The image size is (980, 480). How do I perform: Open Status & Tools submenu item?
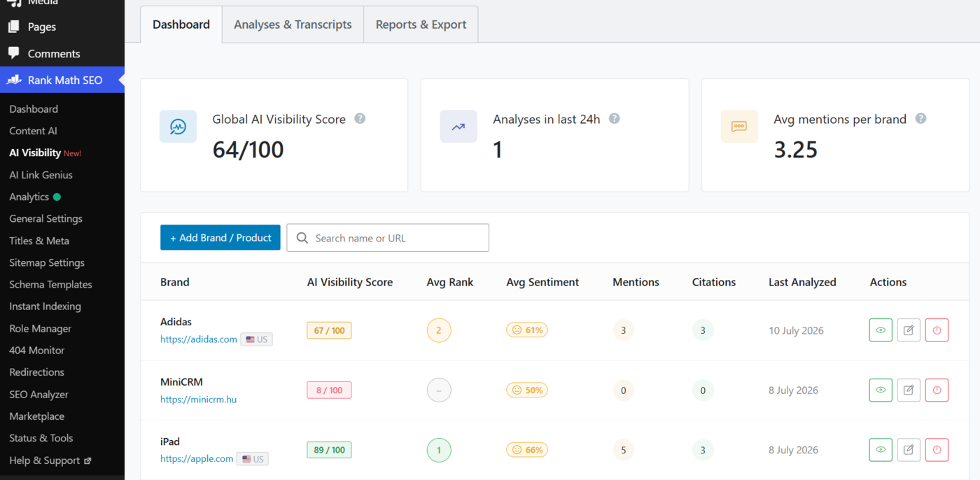point(41,438)
